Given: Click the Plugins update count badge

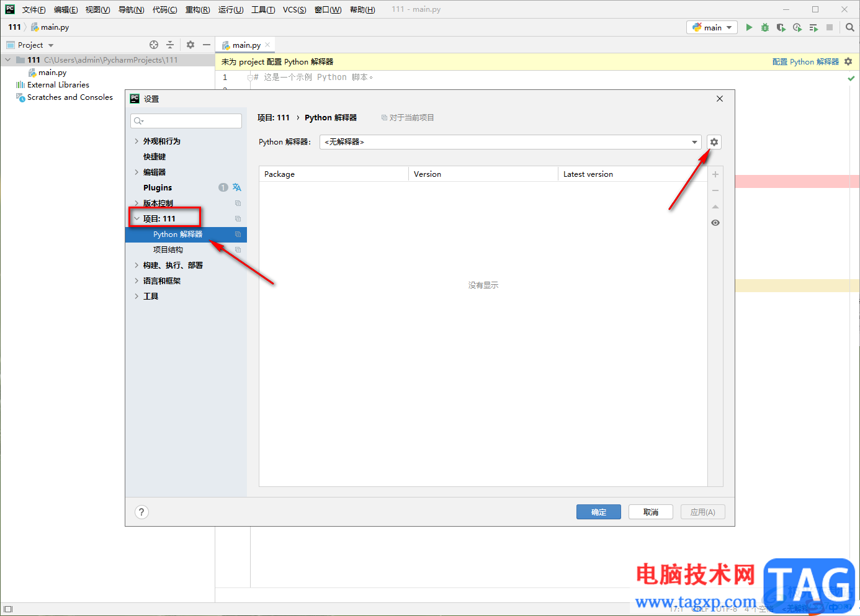Looking at the screenshot, I should click(223, 187).
